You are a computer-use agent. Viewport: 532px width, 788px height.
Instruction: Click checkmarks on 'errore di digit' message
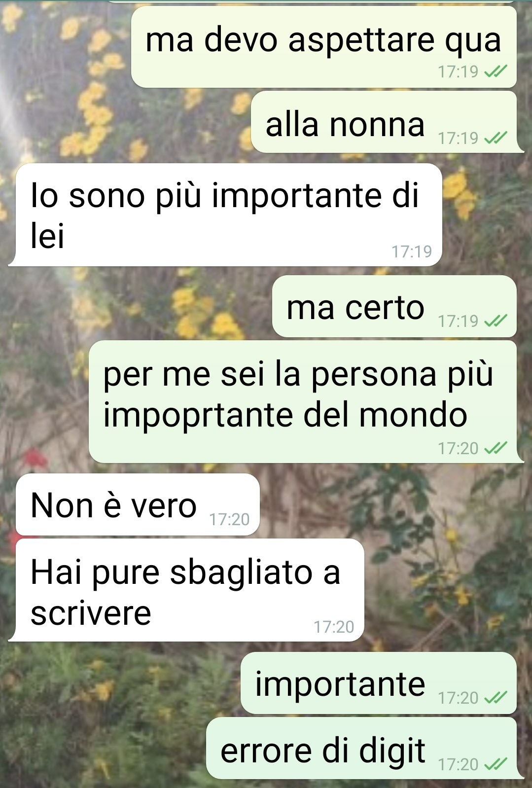pyautogui.click(x=496, y=764)
